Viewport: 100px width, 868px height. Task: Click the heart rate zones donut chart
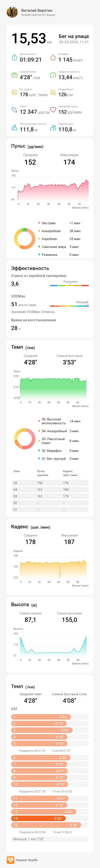(x=25, y=239)
